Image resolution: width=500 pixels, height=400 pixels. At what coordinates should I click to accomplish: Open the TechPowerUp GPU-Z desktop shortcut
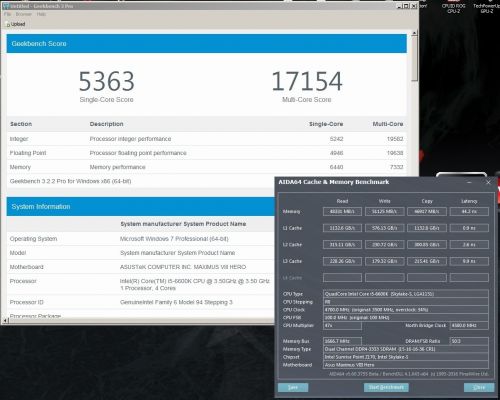(486, 8)
